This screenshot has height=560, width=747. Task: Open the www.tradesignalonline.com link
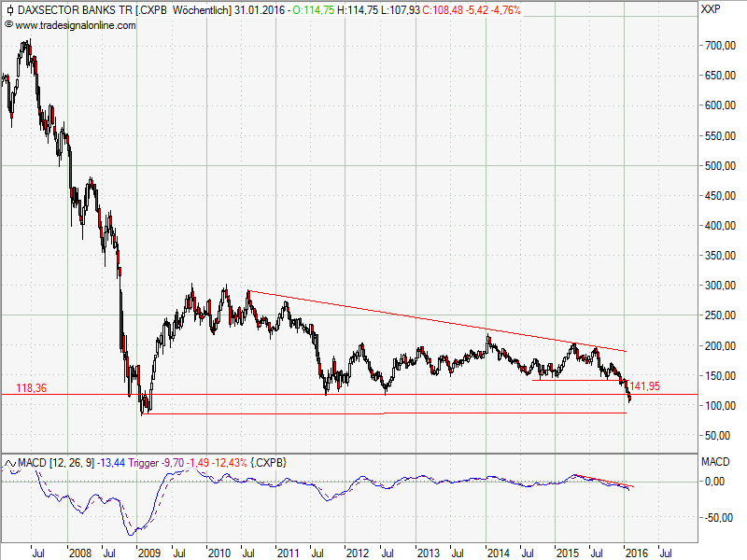click(x=75, y=25)
